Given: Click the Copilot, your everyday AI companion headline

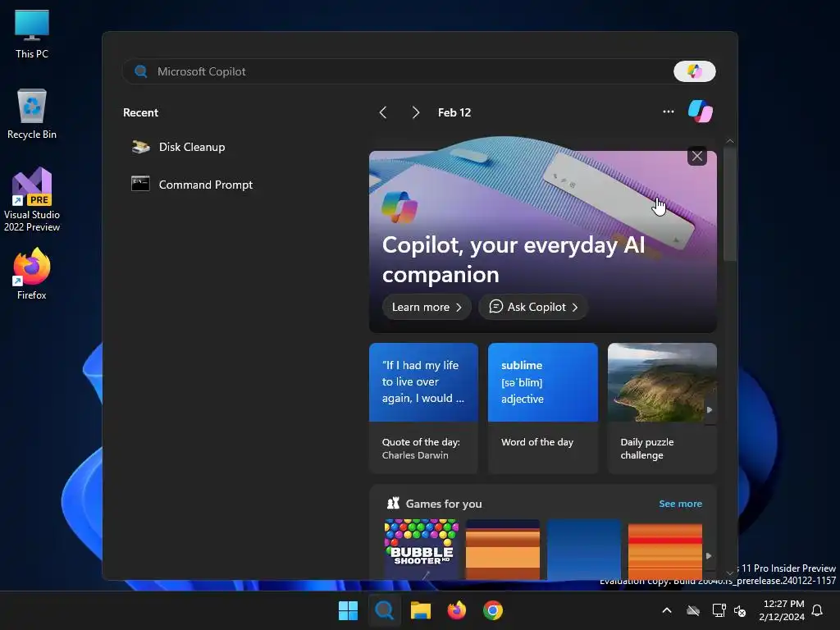Looking at the screenshot, I should [514, 260].
